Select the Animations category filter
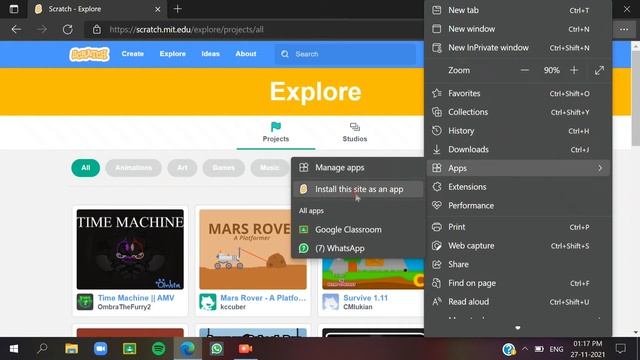 coord(133,168)
